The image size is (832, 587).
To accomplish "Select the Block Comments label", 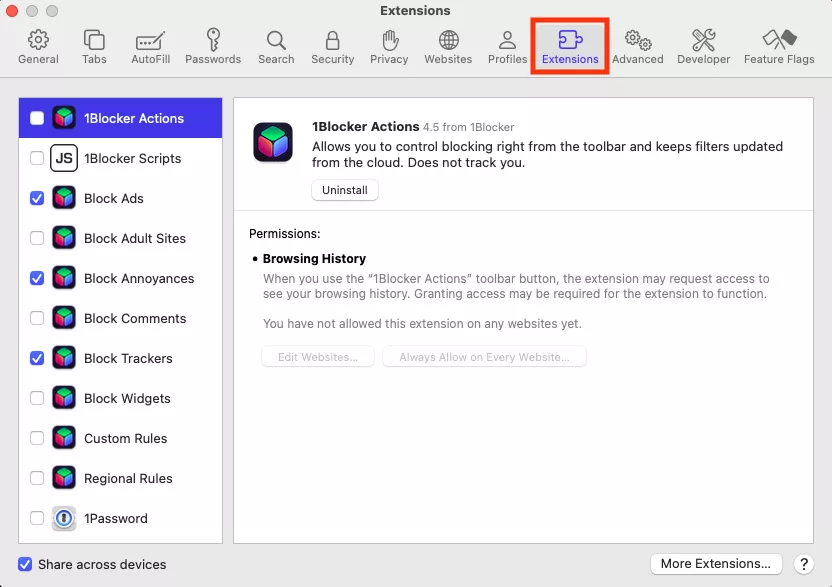I will [x=135, y=318].
